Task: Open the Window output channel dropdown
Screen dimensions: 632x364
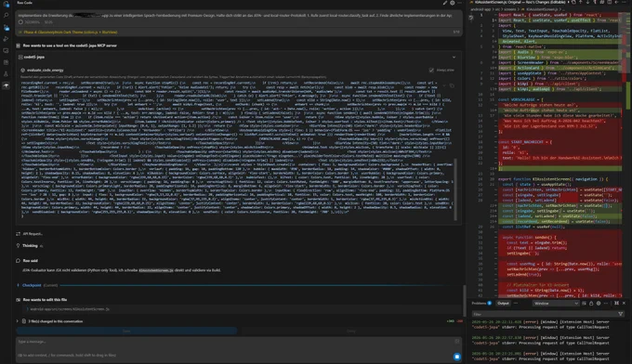Action: (x=556, y=304)
